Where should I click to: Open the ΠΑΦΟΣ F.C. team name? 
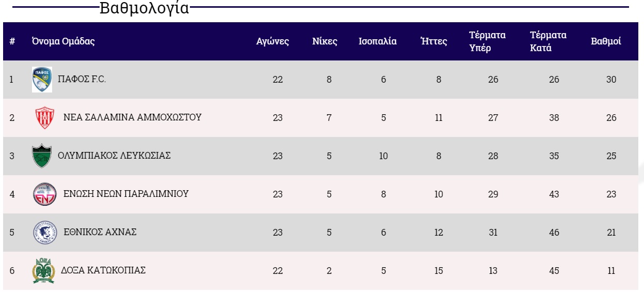(x=82, y=80)
